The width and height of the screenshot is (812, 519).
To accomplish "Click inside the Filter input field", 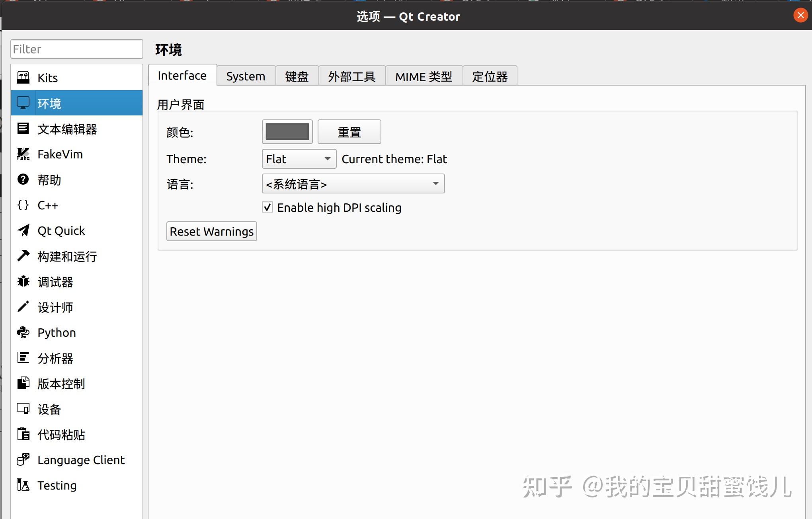I will (76, 49).
